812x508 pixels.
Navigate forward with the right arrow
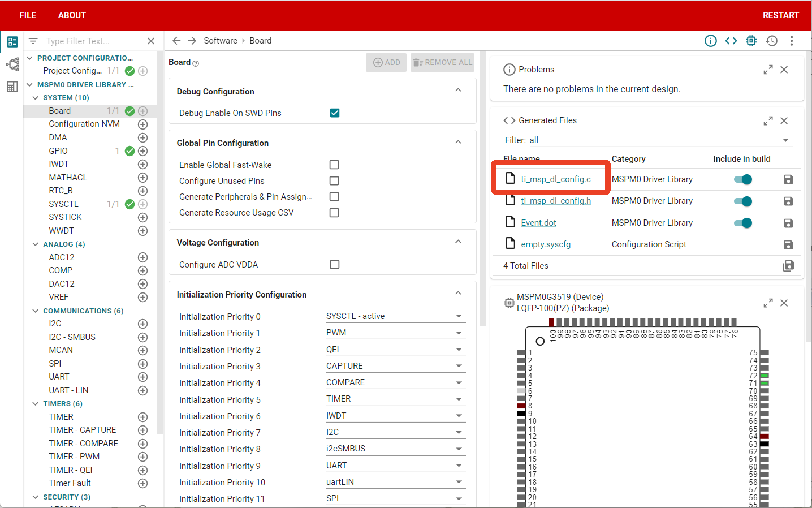192,41
